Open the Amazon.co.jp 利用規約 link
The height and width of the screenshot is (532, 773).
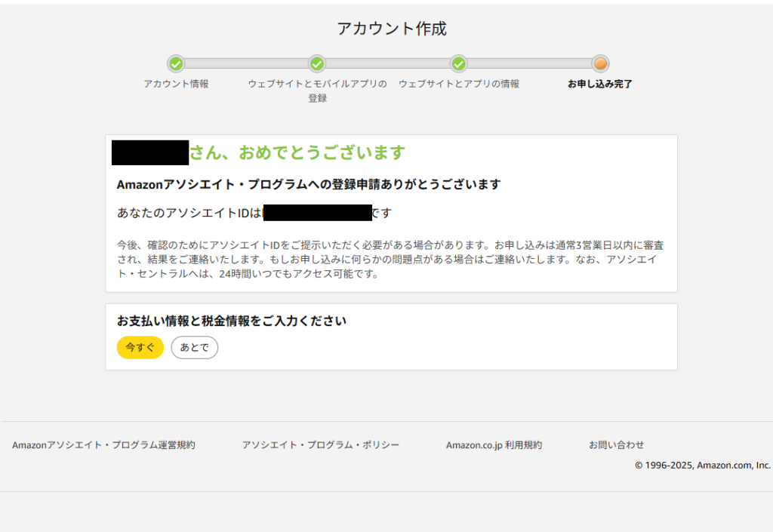(x=494, y=445)
